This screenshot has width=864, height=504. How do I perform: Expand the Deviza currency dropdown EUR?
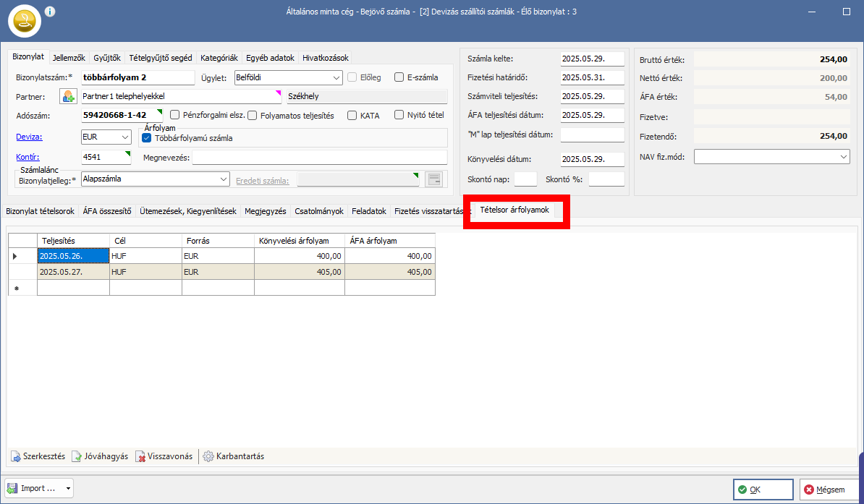(x=106, y=137)
